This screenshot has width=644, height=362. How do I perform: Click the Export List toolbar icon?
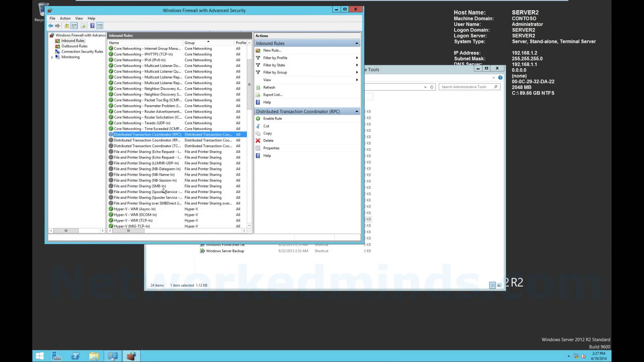(83, 26)
